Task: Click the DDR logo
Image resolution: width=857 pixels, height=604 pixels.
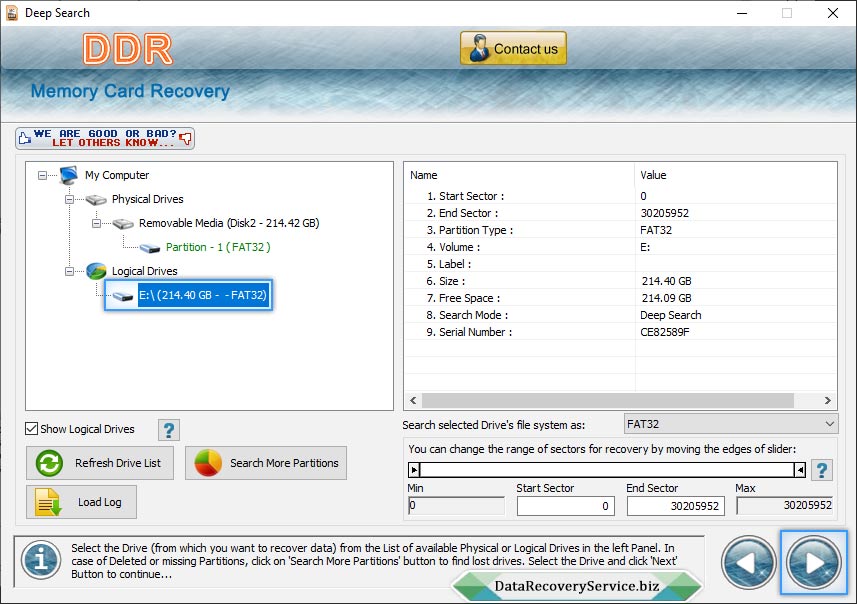Action: coord(128,49)
